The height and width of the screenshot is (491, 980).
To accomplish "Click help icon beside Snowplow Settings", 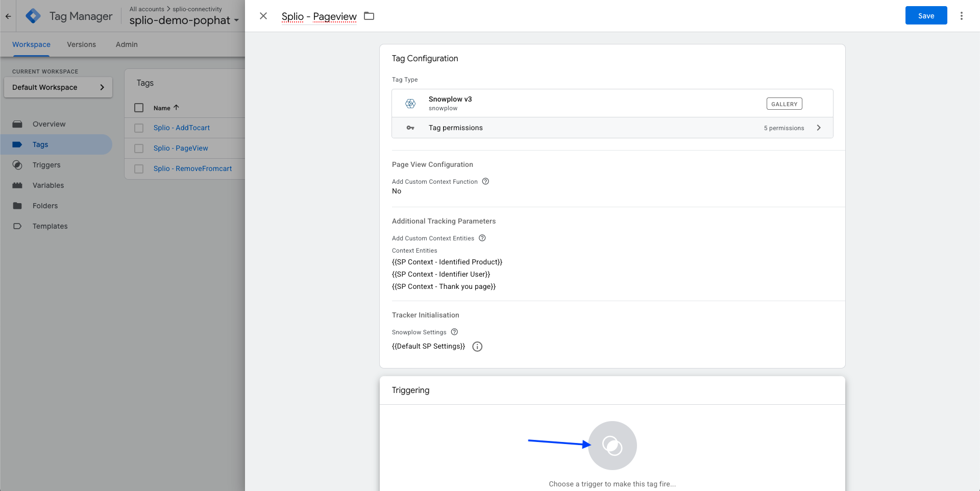I will coord(454,332).
